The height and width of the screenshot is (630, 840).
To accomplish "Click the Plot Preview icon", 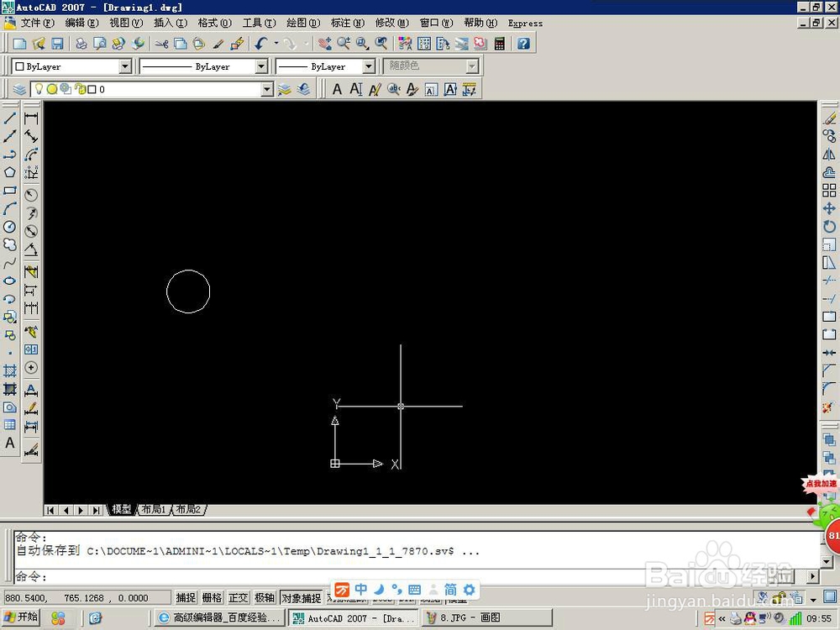I will 100,44.
